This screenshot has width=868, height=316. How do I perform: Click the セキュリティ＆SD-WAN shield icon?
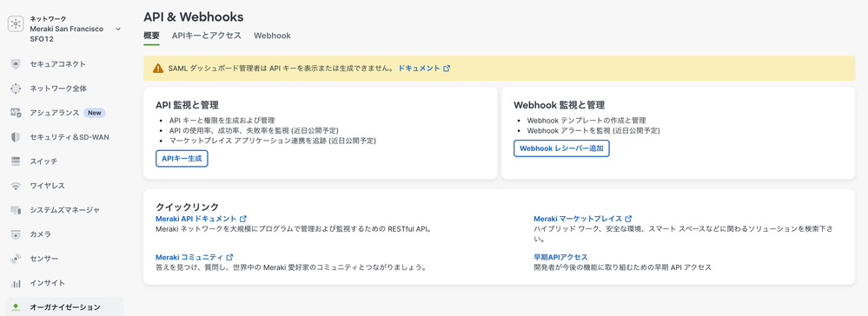(x=16, y=136)
